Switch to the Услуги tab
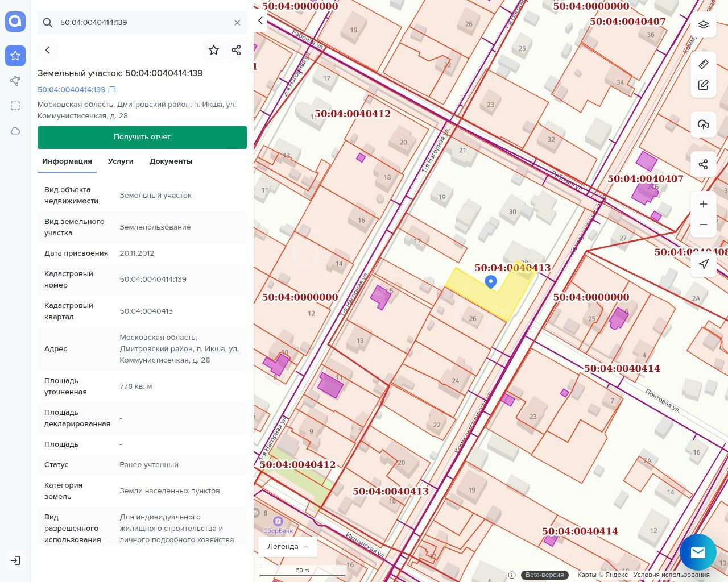The height and width of the screenshot is (582, 728). tap(121, 161)
